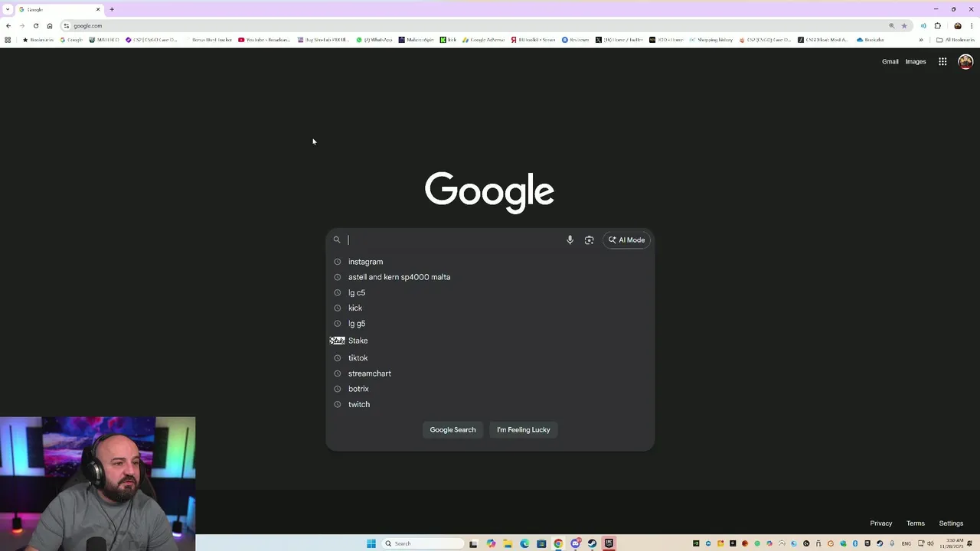The image size is (980, 551).
Task: Open the Extensions puzzle icon
Action: pyautogui.click(x=938, y=25)
